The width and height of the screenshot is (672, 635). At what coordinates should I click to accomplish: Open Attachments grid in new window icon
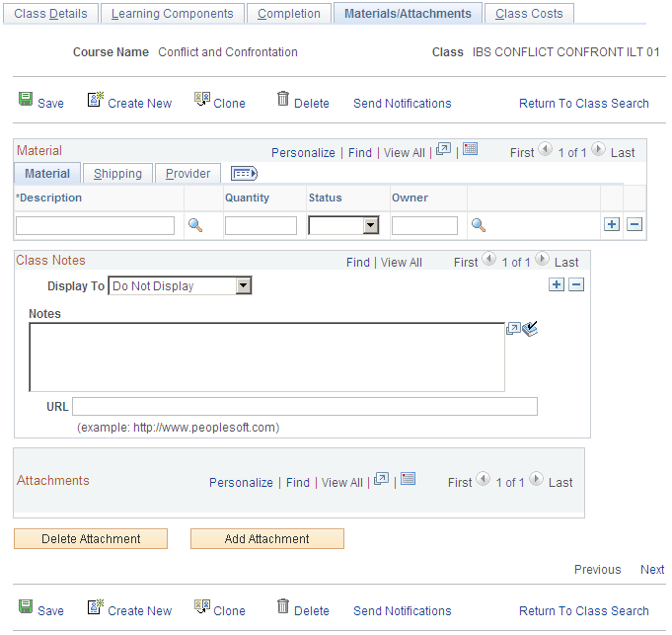coord(382,479)
